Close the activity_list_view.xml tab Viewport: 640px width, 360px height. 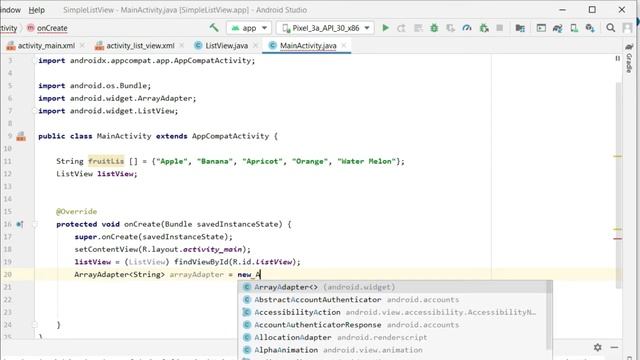(x=181, y=45)
